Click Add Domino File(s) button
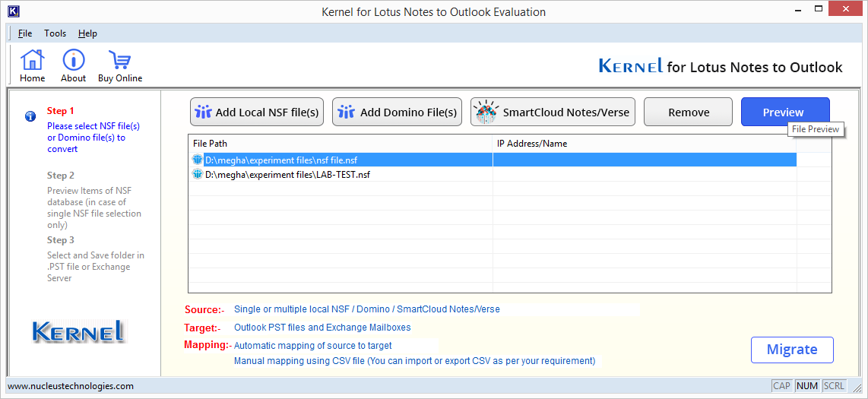Image resolution: width=868 pixels, height=399 pixels. click(397, 112)
